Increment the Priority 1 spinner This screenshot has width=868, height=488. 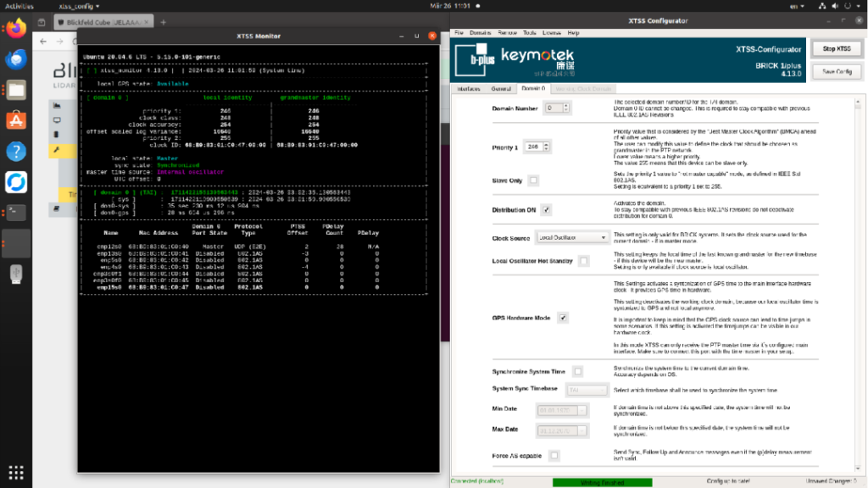point(547,144)
